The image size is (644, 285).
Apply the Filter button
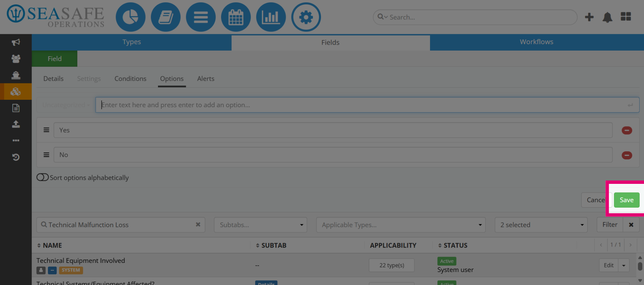610,225
